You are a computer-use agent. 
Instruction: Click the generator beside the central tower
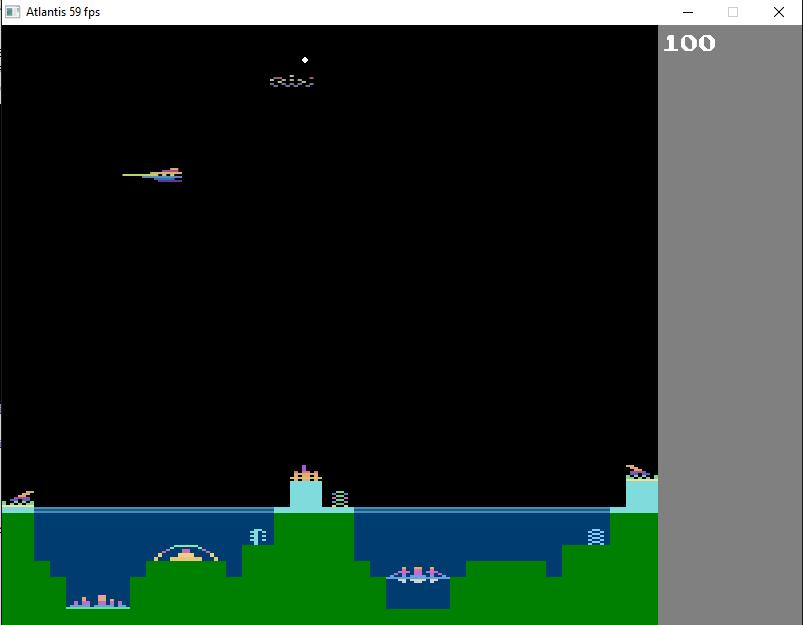point(340,499)
